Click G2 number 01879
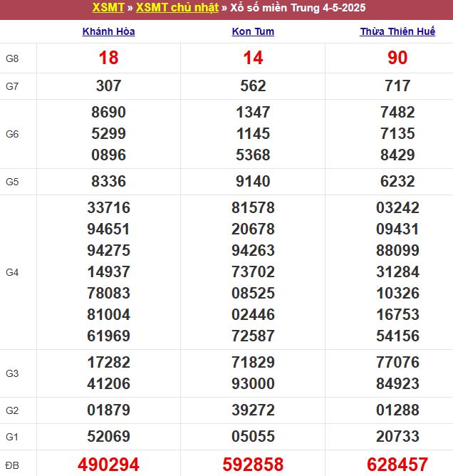The height and width of the screenshot is (476, 453). pyautogui.click(x=109, y=410)
